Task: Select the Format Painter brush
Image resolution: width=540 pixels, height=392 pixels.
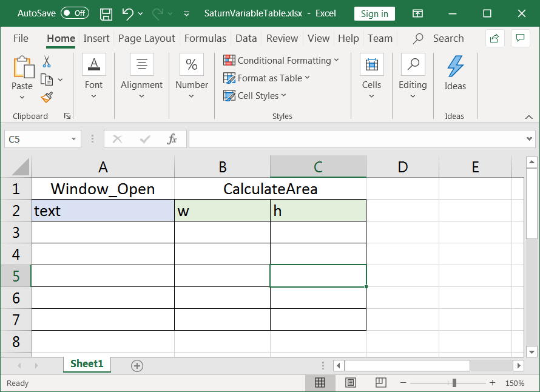Action: [x=47, y=98]
